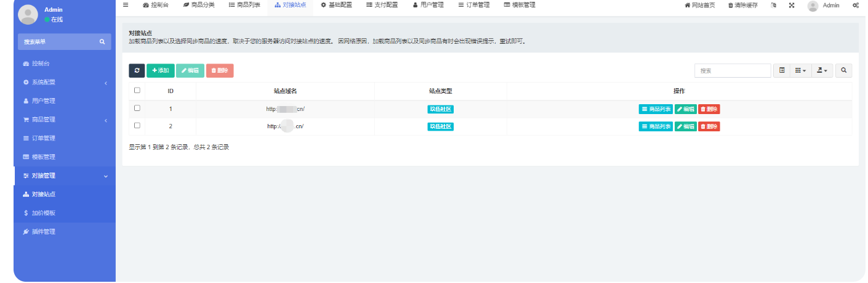Collapse 对接管理 sidebar menu
This screenshot has width=868, height=283.
[65, 176]
